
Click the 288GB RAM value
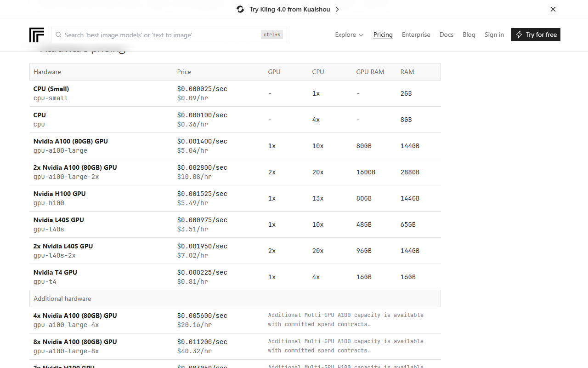[x=410, y=172]
